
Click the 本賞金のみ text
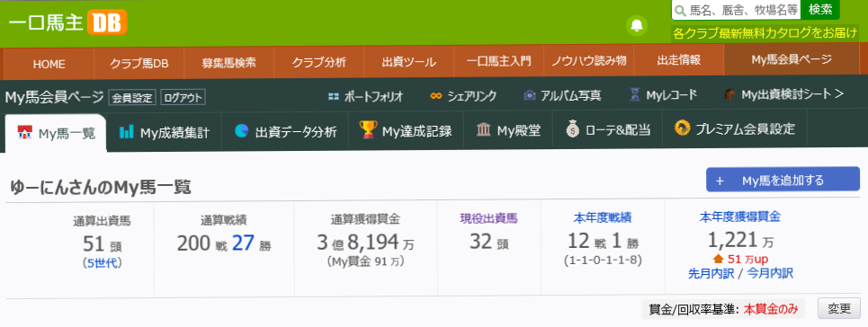coord(771,309)
